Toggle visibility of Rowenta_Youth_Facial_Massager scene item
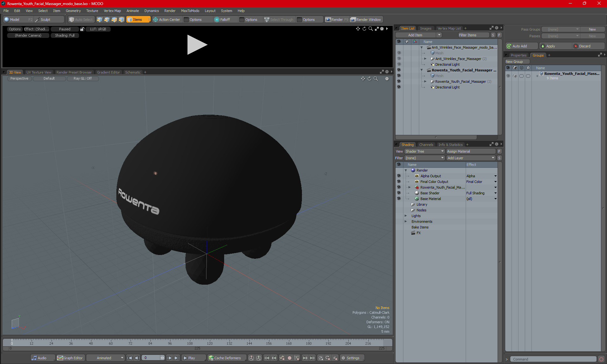This screenshot has width=607, height=364. (399, 70)
